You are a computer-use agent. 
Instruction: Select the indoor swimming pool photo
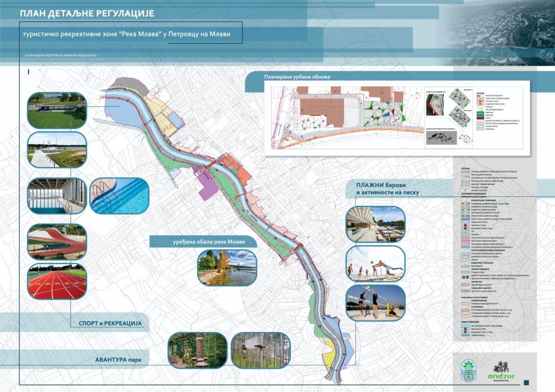[57, 196]
